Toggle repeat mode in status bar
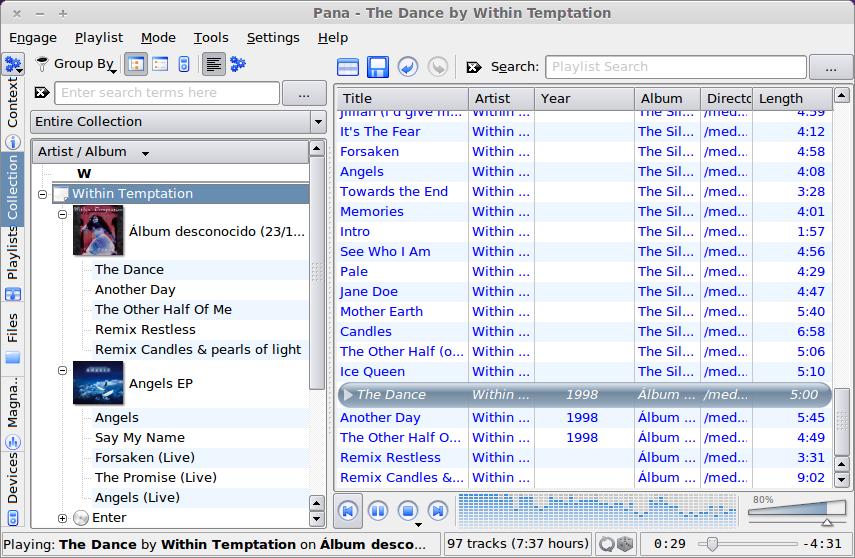Viewport: 855px width, 558px height. [605, 544]
